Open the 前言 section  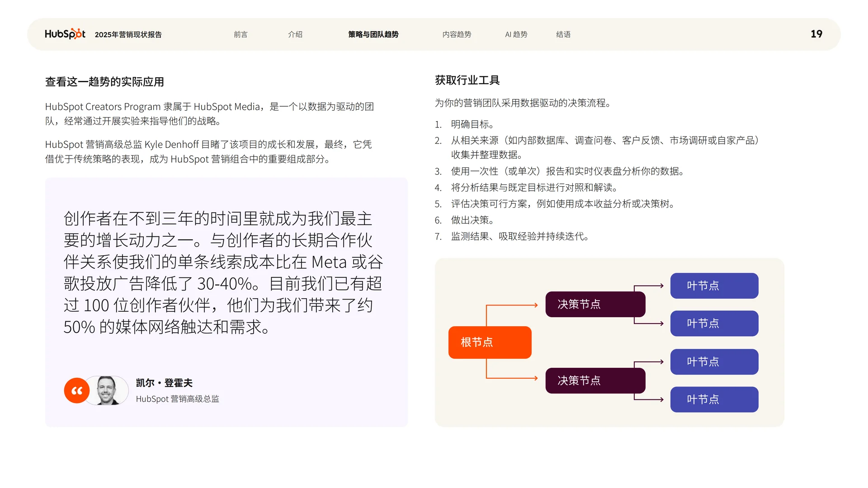[241, 34]
